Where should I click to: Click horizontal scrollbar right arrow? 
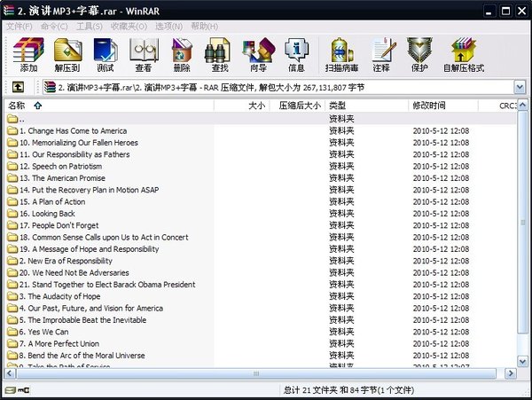pos(510,373)
